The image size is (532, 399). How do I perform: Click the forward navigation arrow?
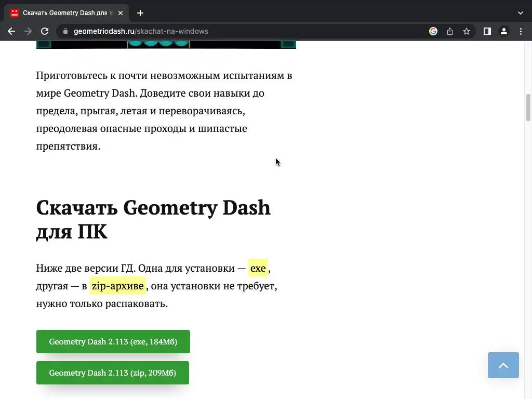coord(28,31)
